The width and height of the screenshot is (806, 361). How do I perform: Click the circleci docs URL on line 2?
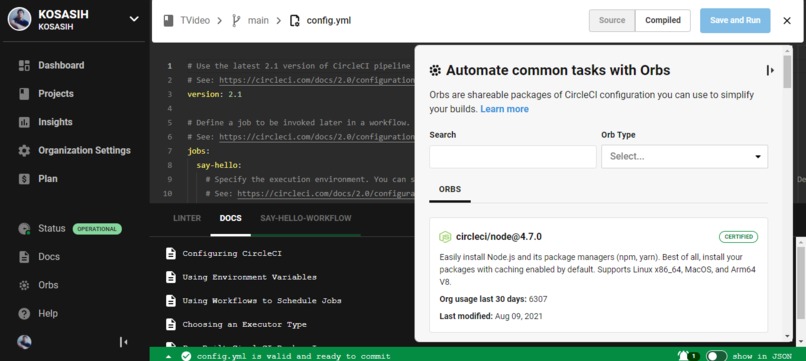pos(317,80)
